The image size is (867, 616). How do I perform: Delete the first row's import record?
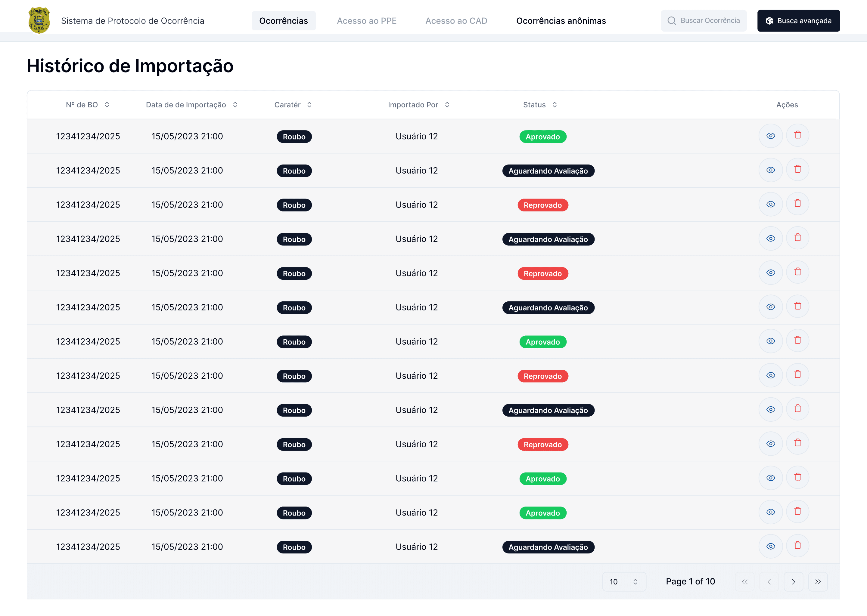pyautogui.click(x=797, y=135)
